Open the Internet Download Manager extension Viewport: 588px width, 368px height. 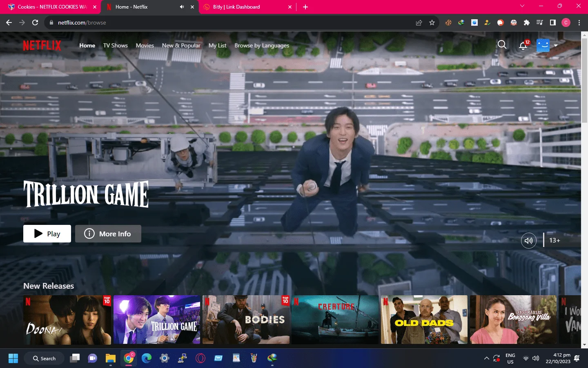click(461, 22)
